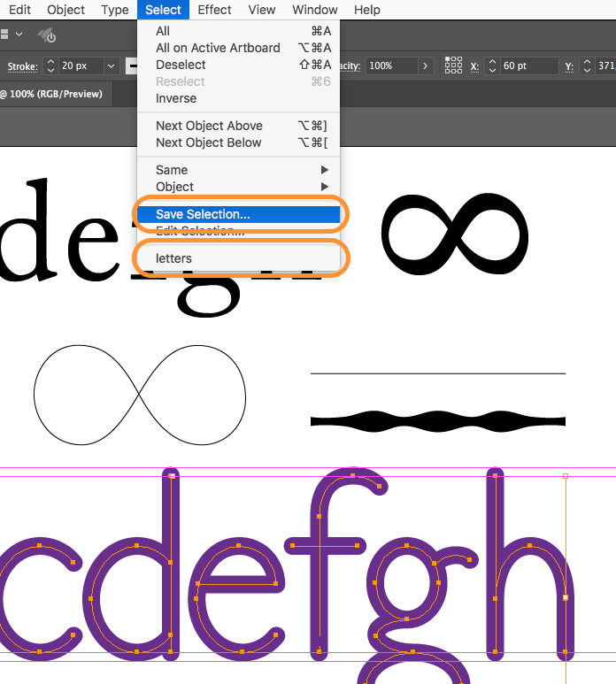This screenshot has height=684, width=616.
Task: Open the Object menu in menu bar
Action: point(65,10)
